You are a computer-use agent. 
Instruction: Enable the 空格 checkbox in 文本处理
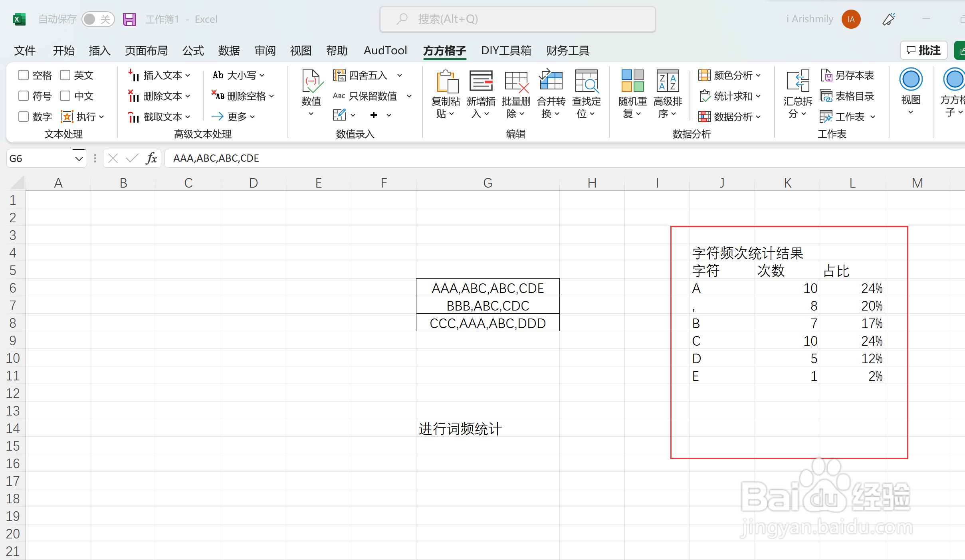23,75
